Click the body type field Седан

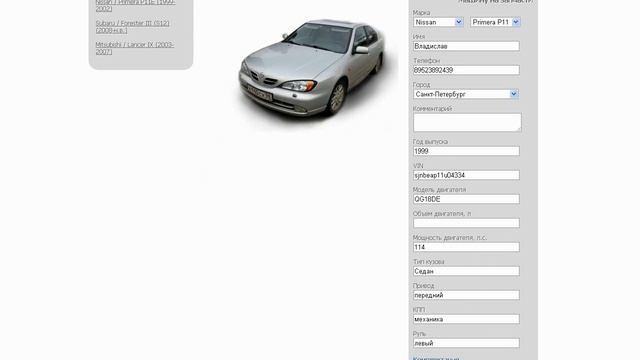[466, 271]
